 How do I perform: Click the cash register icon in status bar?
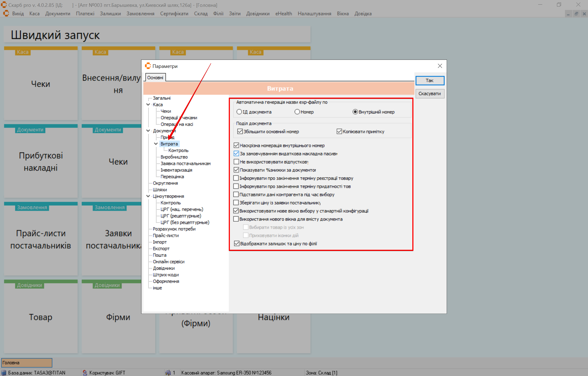(x=168, y=372)
